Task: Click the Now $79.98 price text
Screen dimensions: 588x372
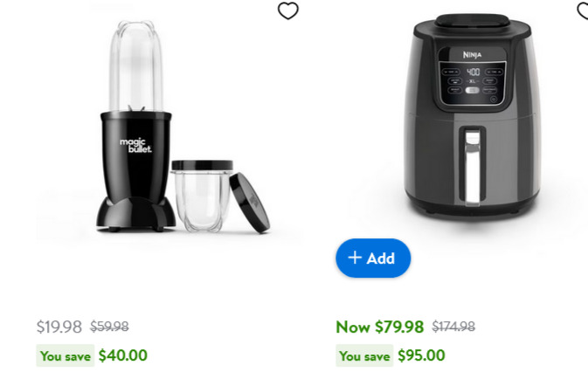Action: [380, 327]
